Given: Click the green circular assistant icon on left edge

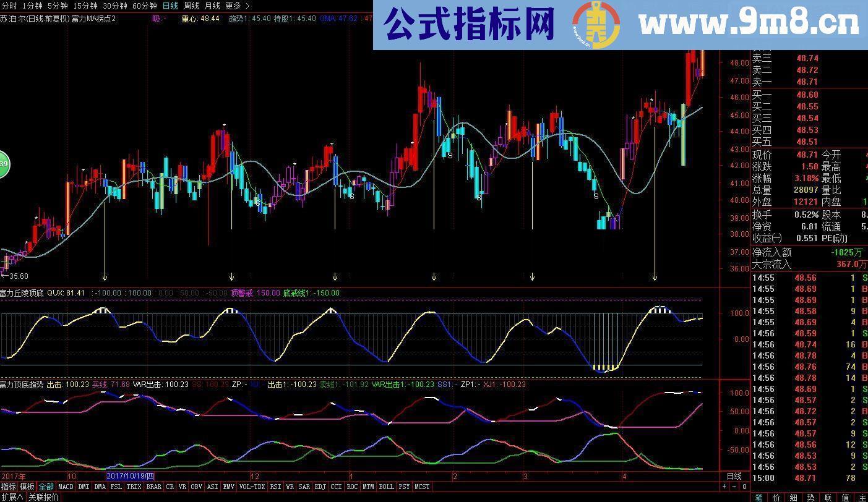Looking at the screenshot, I should [4, 163].
